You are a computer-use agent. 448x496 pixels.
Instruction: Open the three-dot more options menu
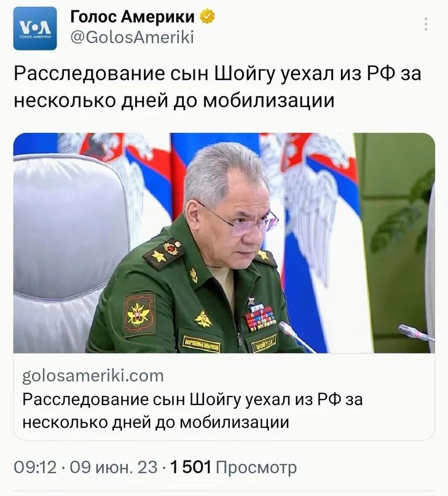[x=426, y=24]
